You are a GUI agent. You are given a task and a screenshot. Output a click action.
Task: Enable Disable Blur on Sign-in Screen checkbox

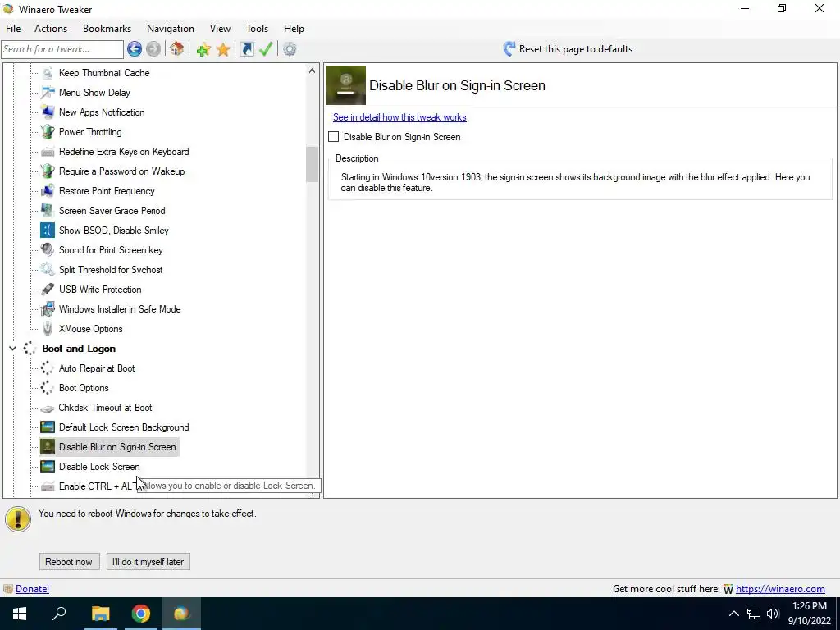pos(333,137)
